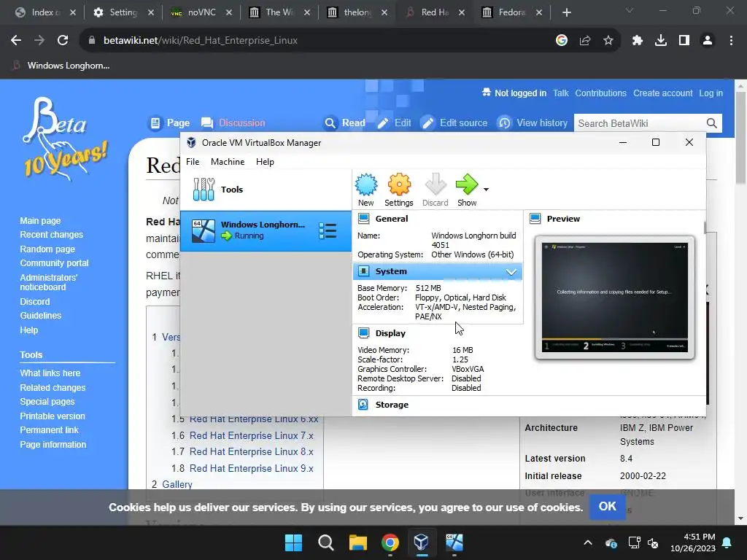Click in the Search BetaWiki field

click(x=638, y=123)
